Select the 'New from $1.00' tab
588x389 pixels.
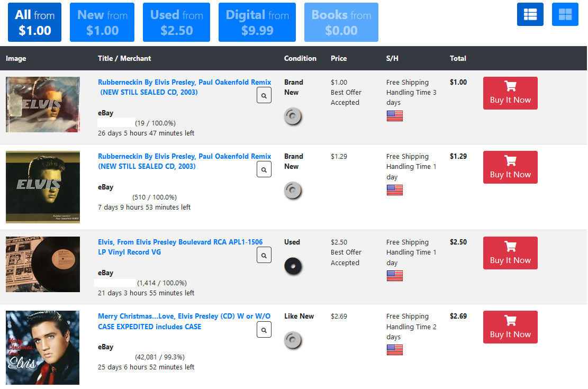(x=102, y=22)
